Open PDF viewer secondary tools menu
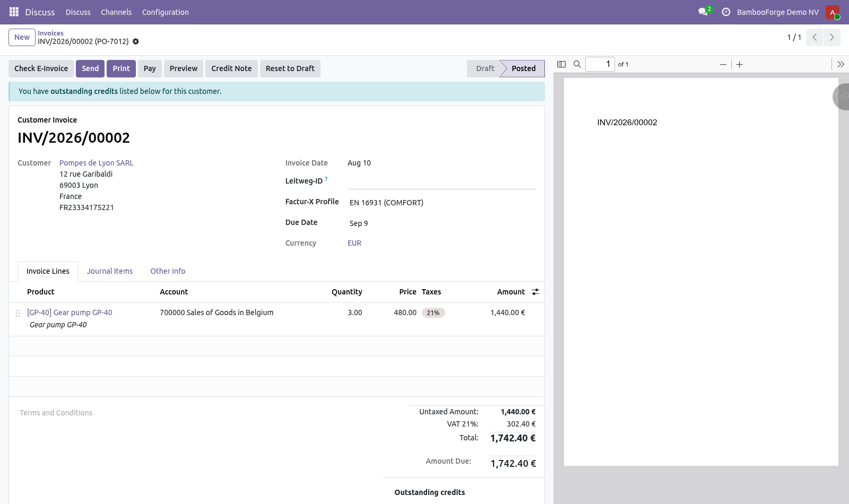The width and height of the screenshot is (849, 504). [841, 64]
